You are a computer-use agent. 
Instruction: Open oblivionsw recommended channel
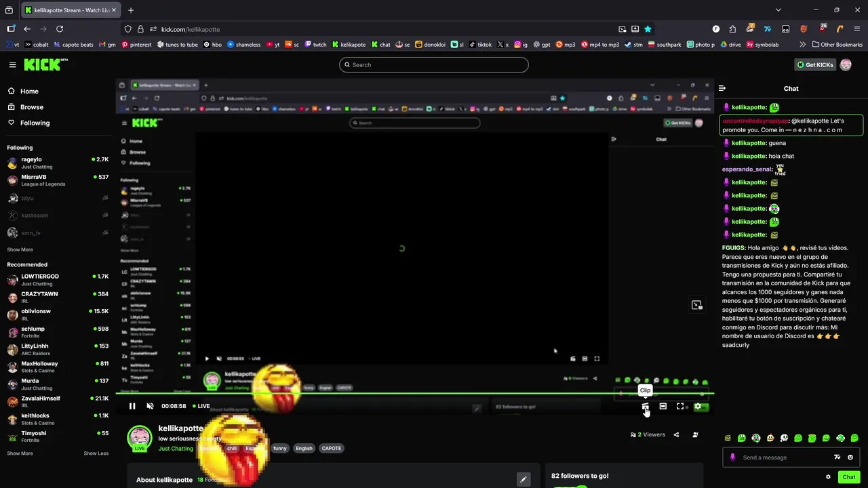(58, 314)
